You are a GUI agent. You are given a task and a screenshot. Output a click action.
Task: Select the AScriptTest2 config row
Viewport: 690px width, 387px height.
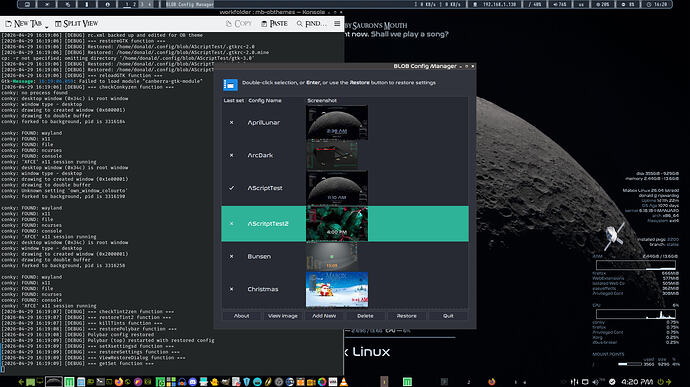pos(345,224)
